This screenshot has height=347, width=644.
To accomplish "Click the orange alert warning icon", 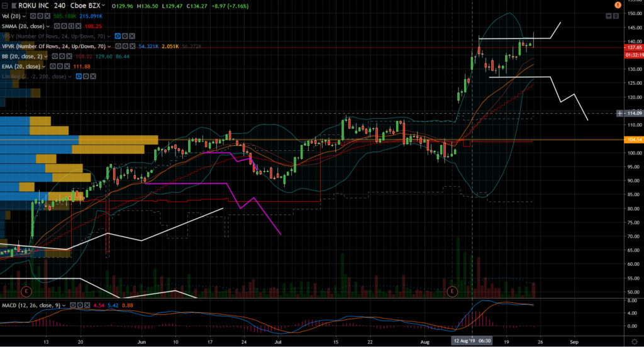I will click(618, 5).
